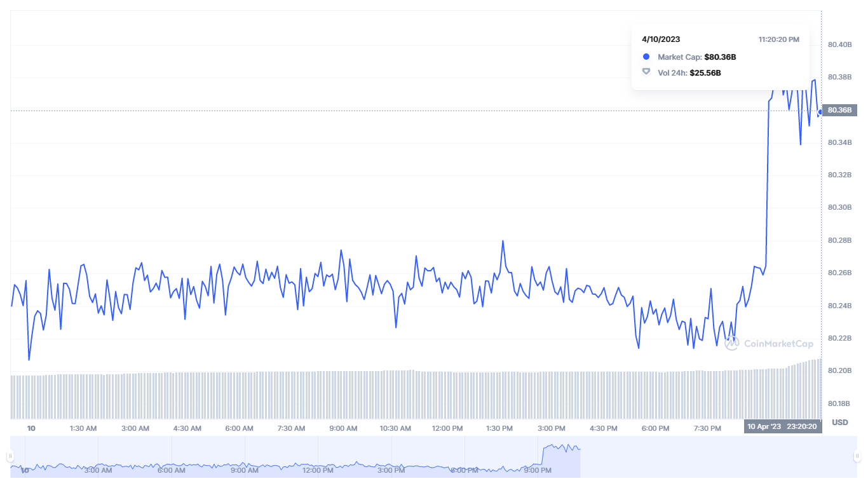Image resolution: width=868 pixels, height=488 pixels.
Task: Click the blue Market Cap dot in tooltip
Action: click(x=646, y=57)
